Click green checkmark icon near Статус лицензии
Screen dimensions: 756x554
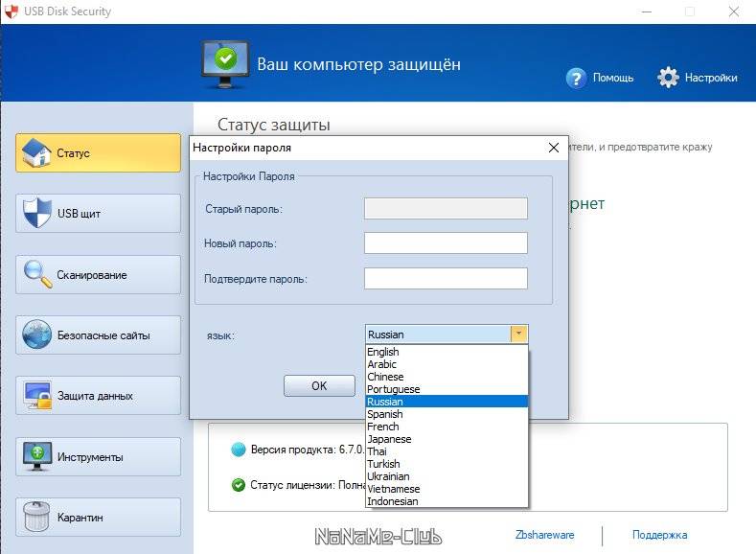click(x=239, y=485)
